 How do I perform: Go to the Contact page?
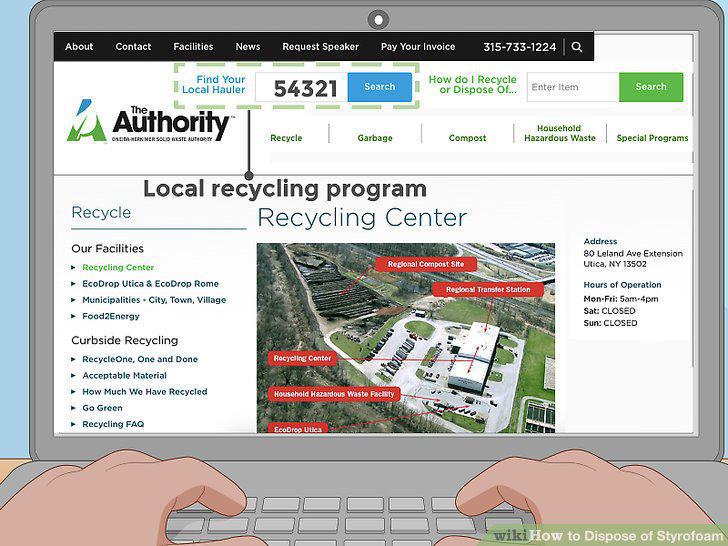[133, 47]
